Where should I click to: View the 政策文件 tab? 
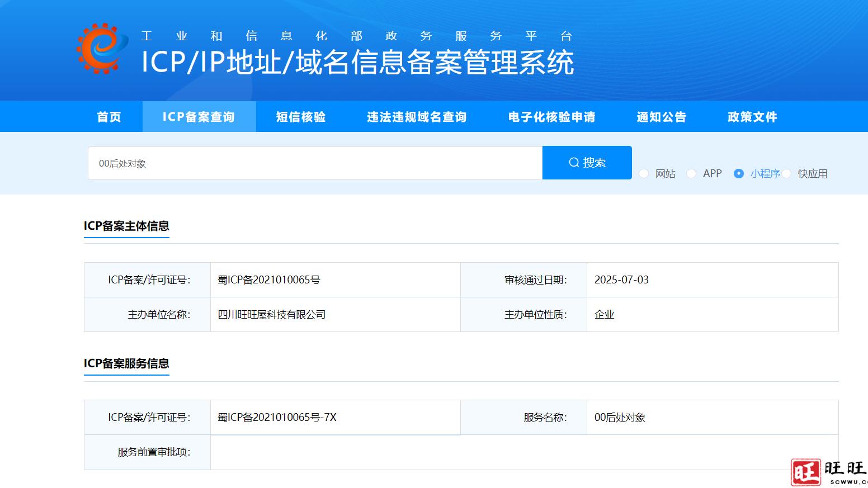tap(753, 117)
